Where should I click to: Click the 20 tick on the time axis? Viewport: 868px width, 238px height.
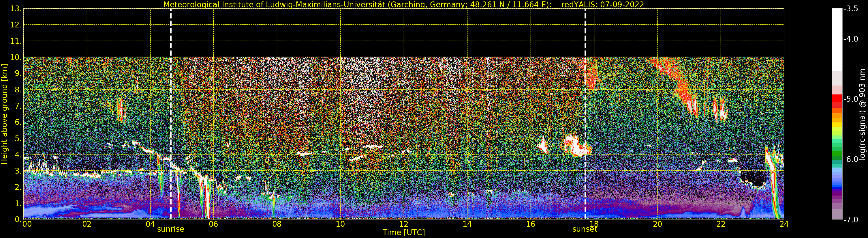pos(657,224)
